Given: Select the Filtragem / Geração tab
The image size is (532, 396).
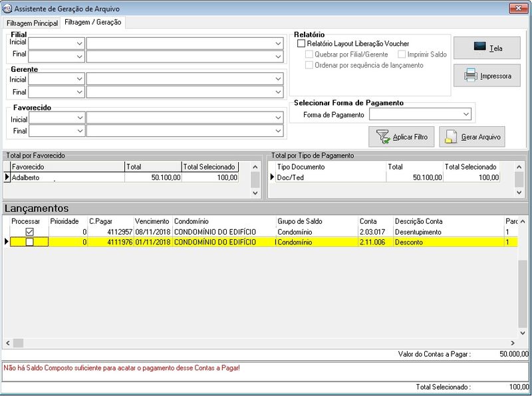Looking at the screenshot, I should pos(93,23).
